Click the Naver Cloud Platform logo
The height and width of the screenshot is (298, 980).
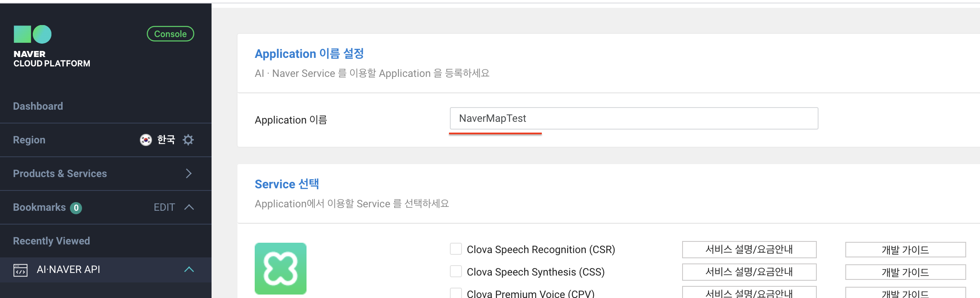click(52, 47)
